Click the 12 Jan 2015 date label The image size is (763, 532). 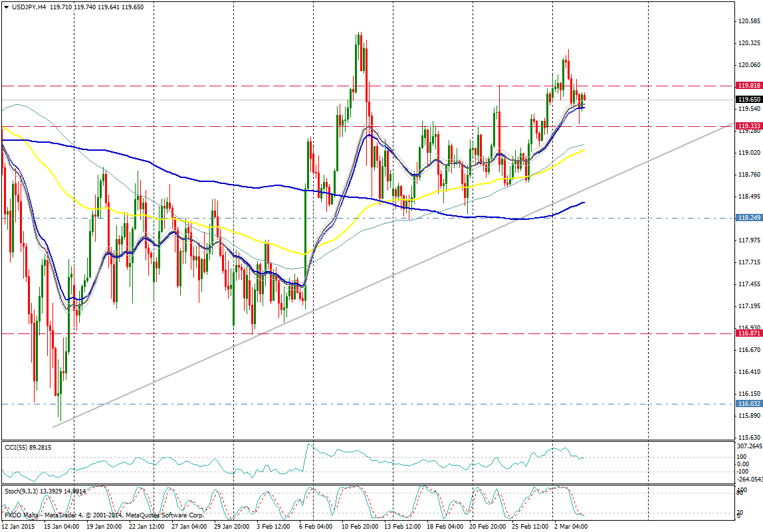tap(19, 526)
